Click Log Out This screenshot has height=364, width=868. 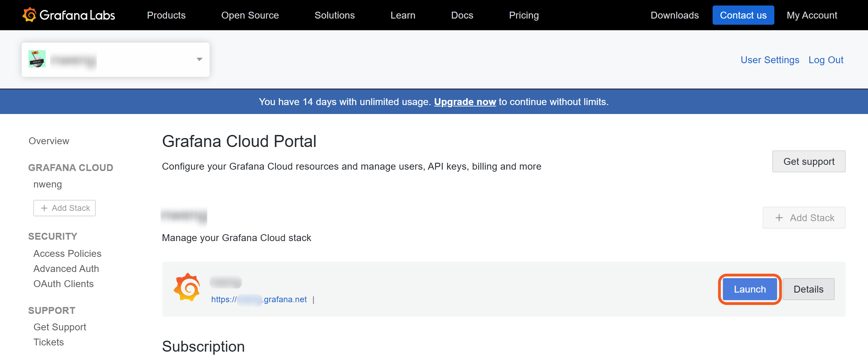(x=826, y=60)
